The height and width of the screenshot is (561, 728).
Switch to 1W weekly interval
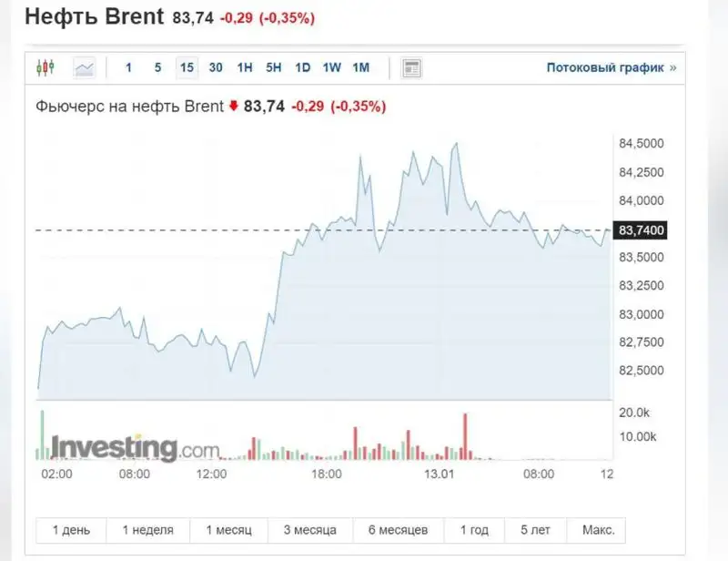click(332, 67)
